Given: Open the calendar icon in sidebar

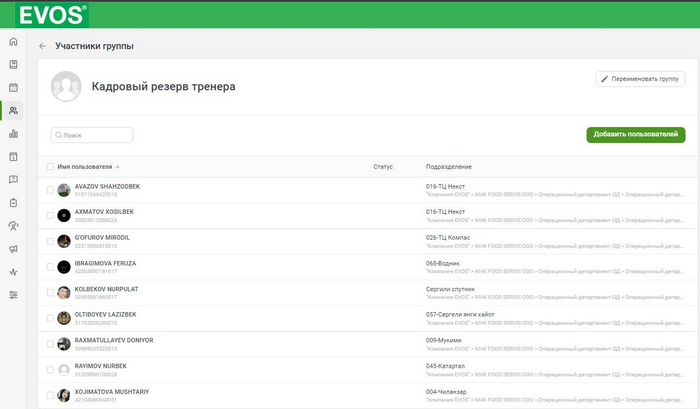Looking at the screenshot, I should [13, 87].
